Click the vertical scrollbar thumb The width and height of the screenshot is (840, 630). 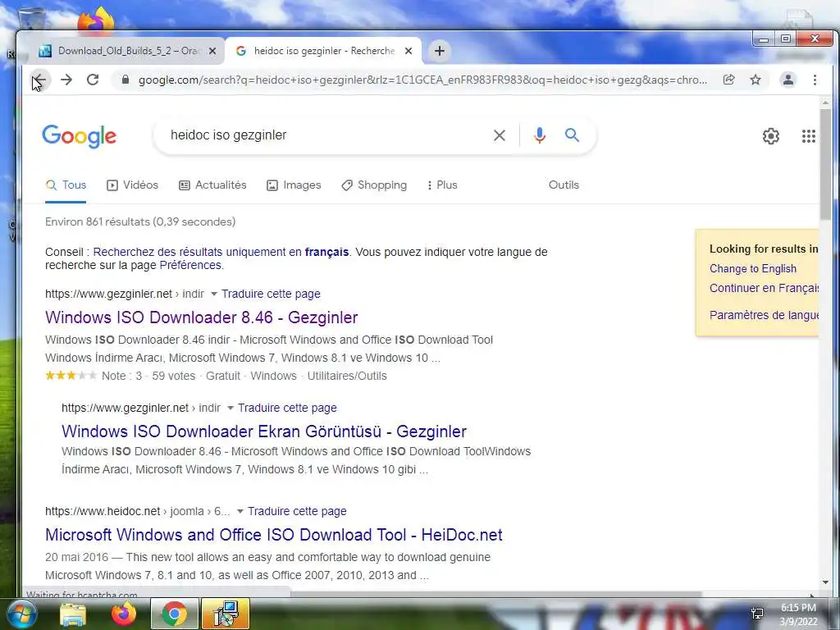tap(825, 163)
